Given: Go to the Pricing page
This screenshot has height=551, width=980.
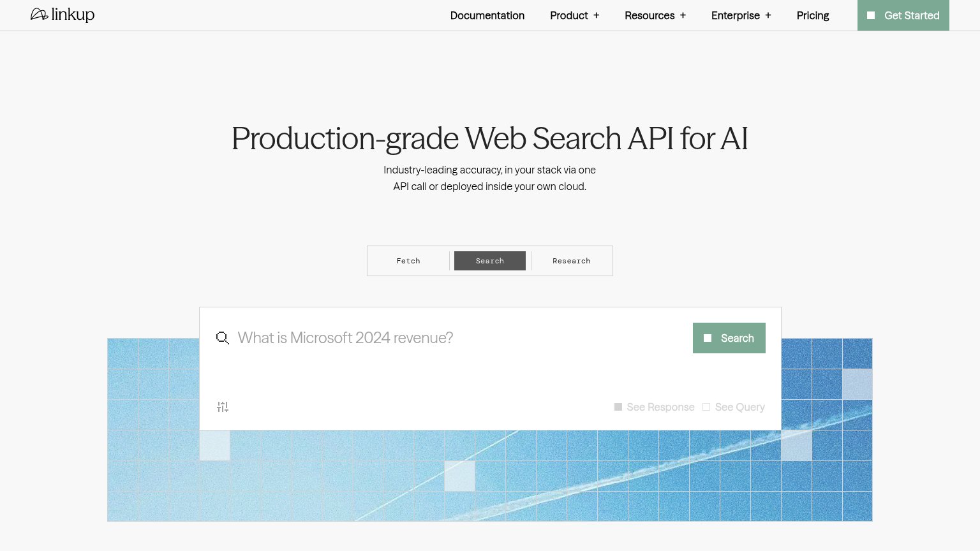Looking at the screenshot, I should 813,15.
